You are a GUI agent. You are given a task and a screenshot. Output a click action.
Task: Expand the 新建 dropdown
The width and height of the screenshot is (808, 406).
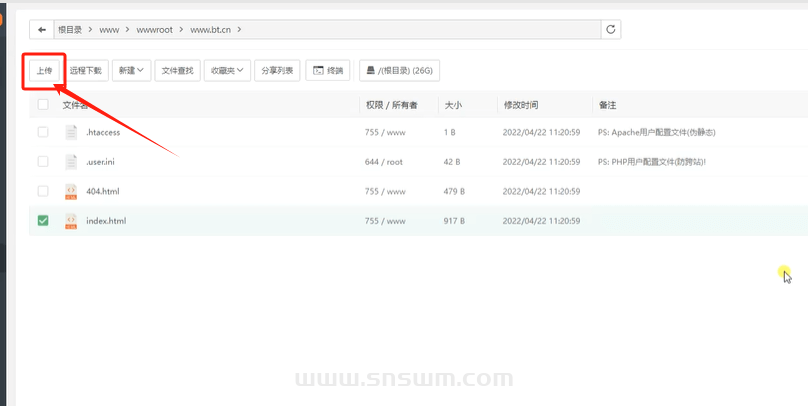(x=131, y=71)
